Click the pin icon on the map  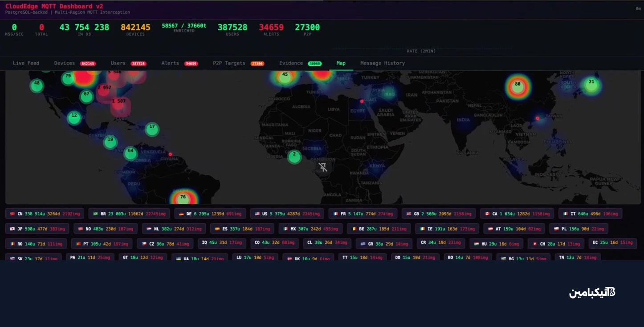pyautogui.click(x=323, y=167)
